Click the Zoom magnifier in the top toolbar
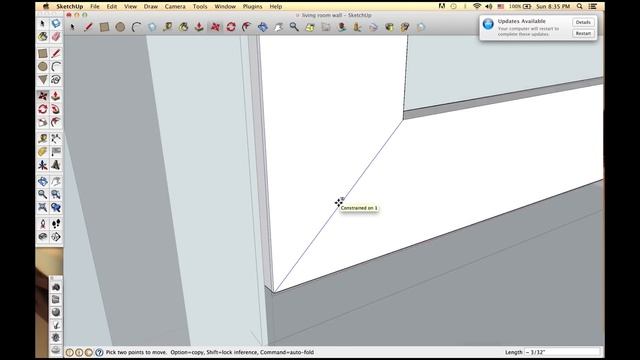Image resolution: width=640 pixels, height=360 pixels. point(294,27)
